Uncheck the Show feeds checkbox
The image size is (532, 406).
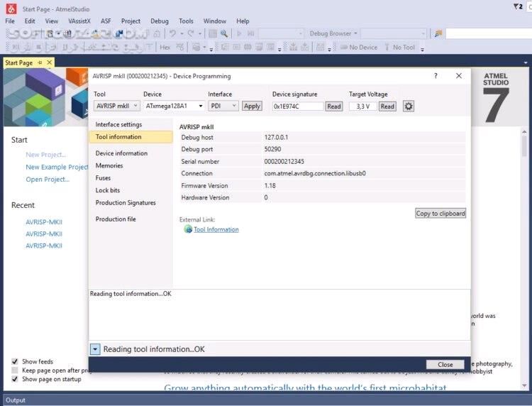pyautogui.click(x=16, y=361)
